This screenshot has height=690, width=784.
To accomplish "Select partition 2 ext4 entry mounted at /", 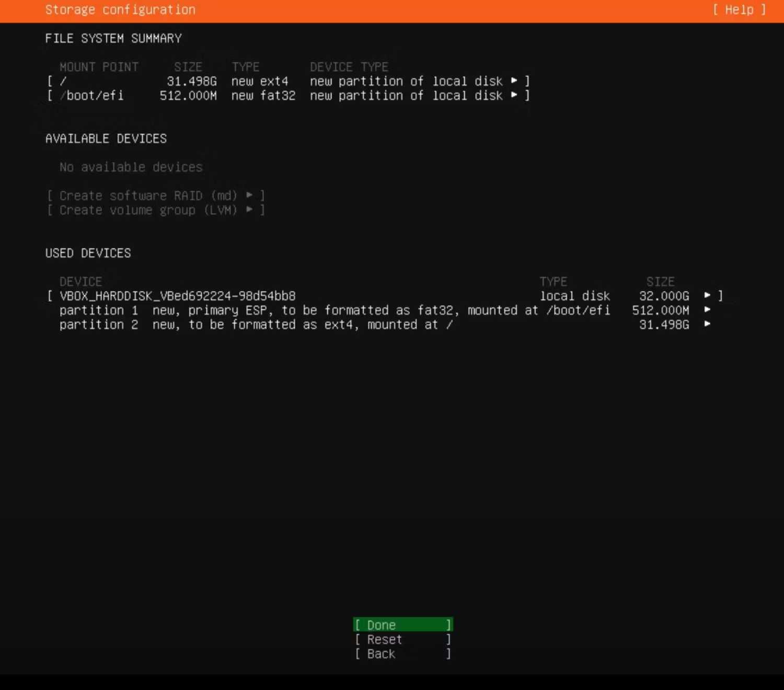I will (385, 325).
